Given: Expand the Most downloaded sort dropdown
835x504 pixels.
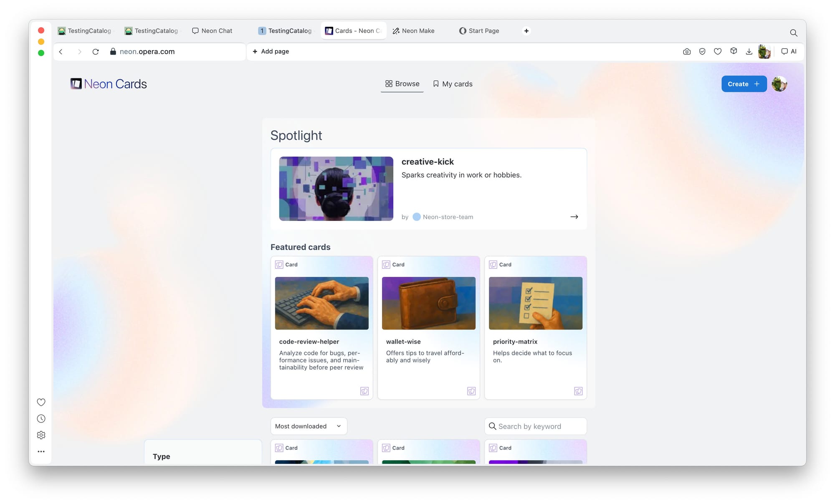Looking at the screenshot, I should coord(309,426).
